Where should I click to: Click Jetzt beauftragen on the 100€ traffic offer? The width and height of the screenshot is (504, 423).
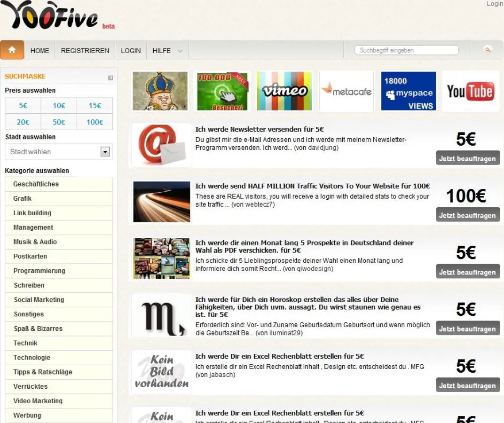[467, 215]
